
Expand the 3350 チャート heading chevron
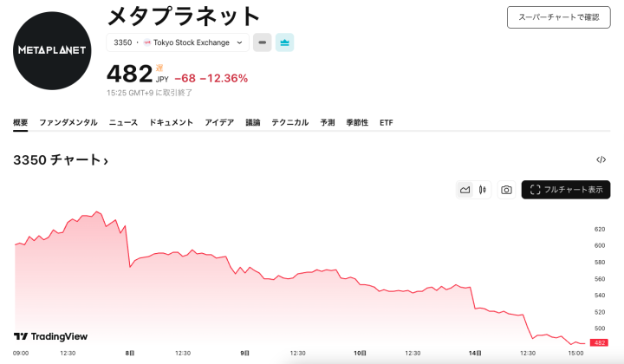(x=106, y=160)
